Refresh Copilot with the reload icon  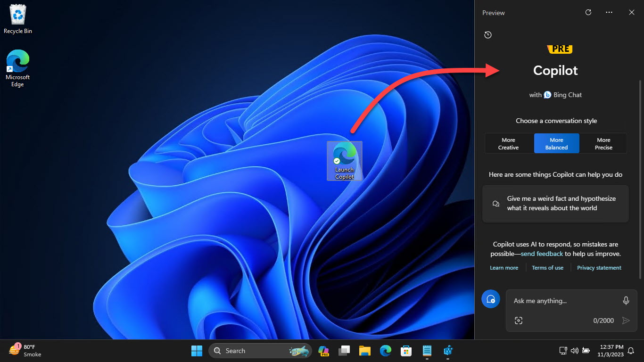tap(588, 12)
